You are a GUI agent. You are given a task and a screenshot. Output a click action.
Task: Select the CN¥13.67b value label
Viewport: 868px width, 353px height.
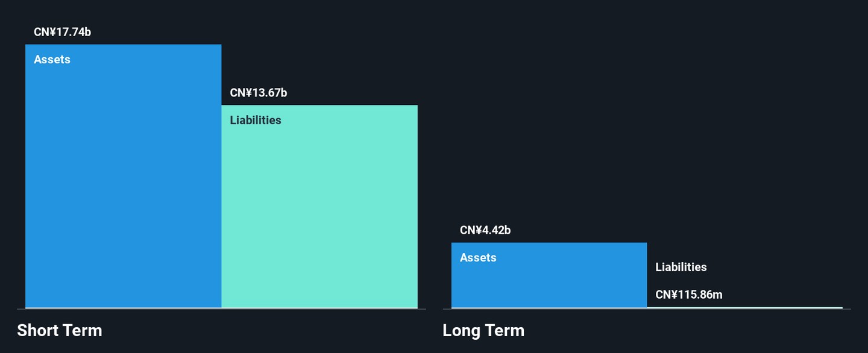[x=259, y=93]
